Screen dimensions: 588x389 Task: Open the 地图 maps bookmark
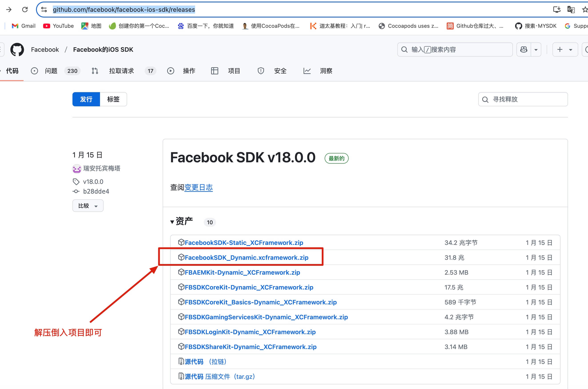pos(91,26)
